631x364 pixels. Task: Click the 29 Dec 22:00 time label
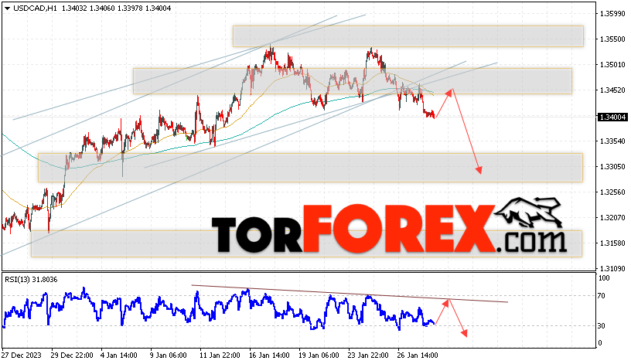pyautogui.click(x=72, y=355)
